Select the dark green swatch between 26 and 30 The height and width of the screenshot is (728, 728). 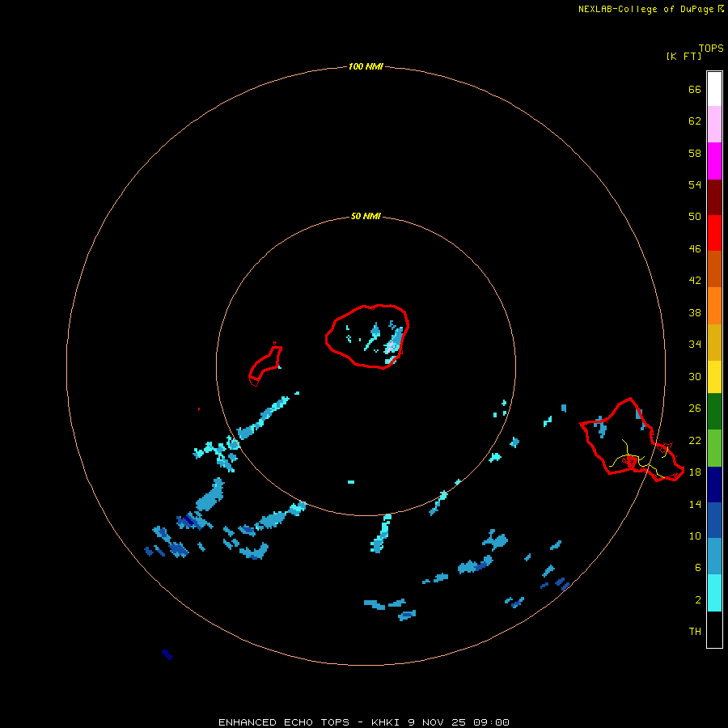point(714,412)
